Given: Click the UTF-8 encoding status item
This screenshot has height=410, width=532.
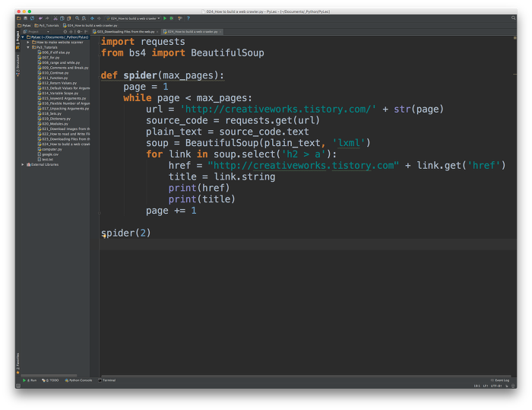Looking at the screenshot, I should click(x=495, y=386).
